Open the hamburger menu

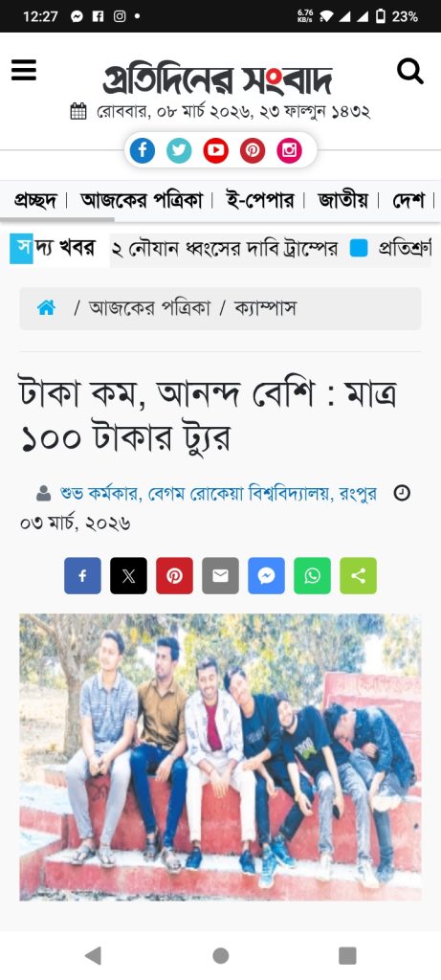pyautogui.click(x=24, y=70)
